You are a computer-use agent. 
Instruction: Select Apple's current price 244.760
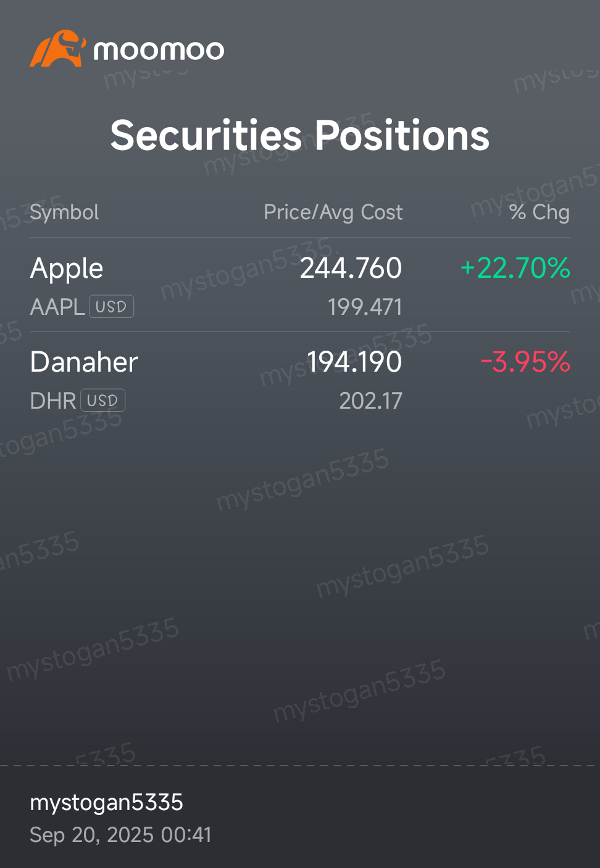point(351,268)
